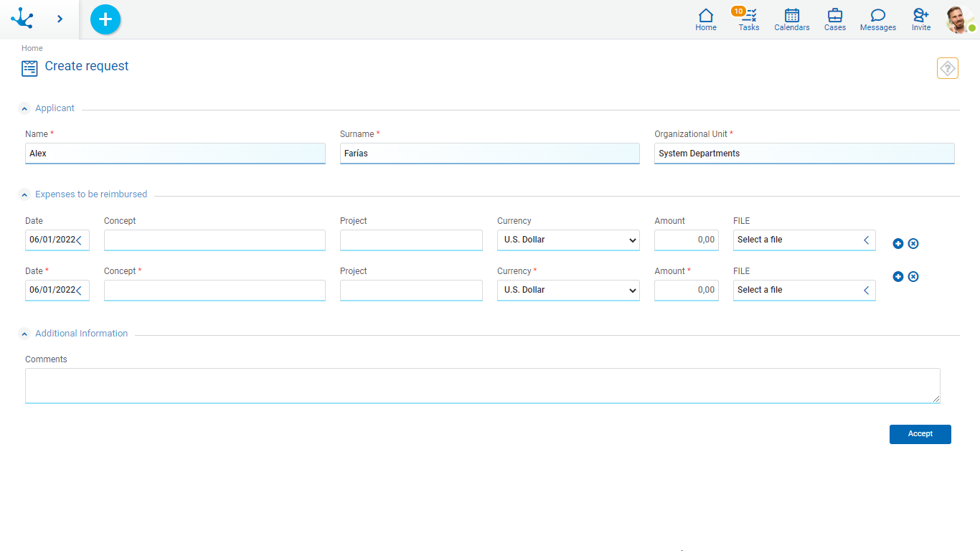Open the user profile avatar
980x551 pixels.
point(958,19)
